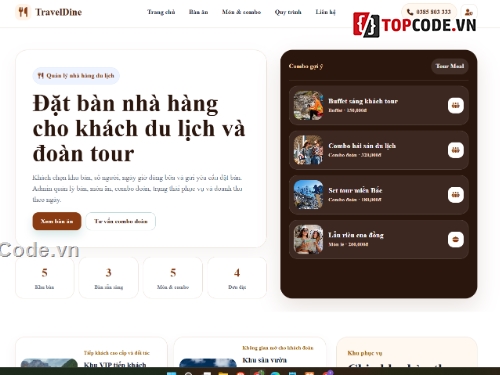This screenshot has width=500, height=375.
Task: Open the Set tour miền Bắc thumbnail
Action: point(308,195)
